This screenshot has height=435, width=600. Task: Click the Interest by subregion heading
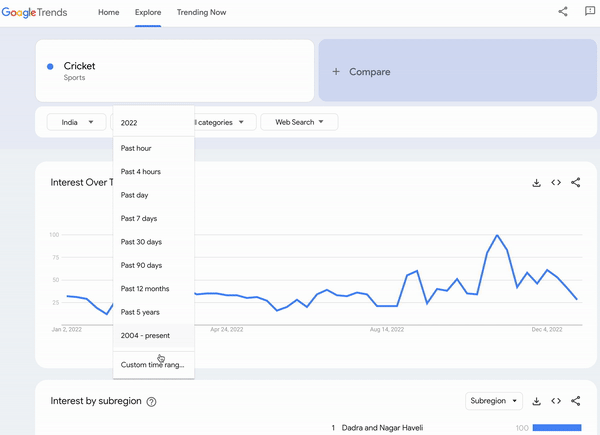[96, 401]
